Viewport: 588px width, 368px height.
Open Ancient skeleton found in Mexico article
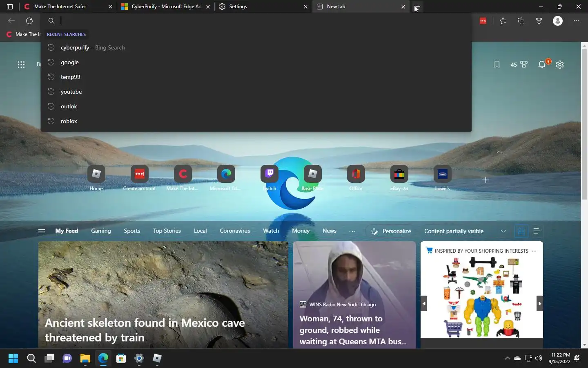pyautogui.click(x=163, y=295)
